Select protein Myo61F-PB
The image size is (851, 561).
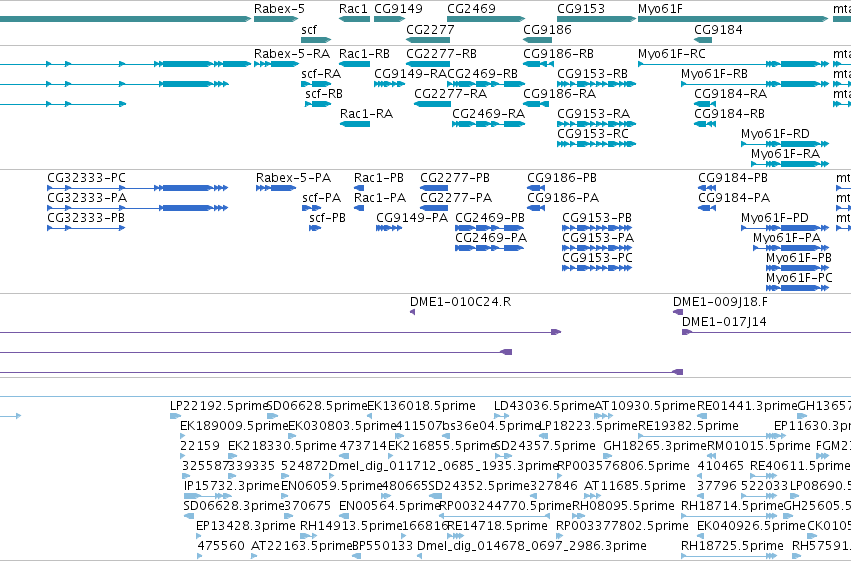coord(799,258)
